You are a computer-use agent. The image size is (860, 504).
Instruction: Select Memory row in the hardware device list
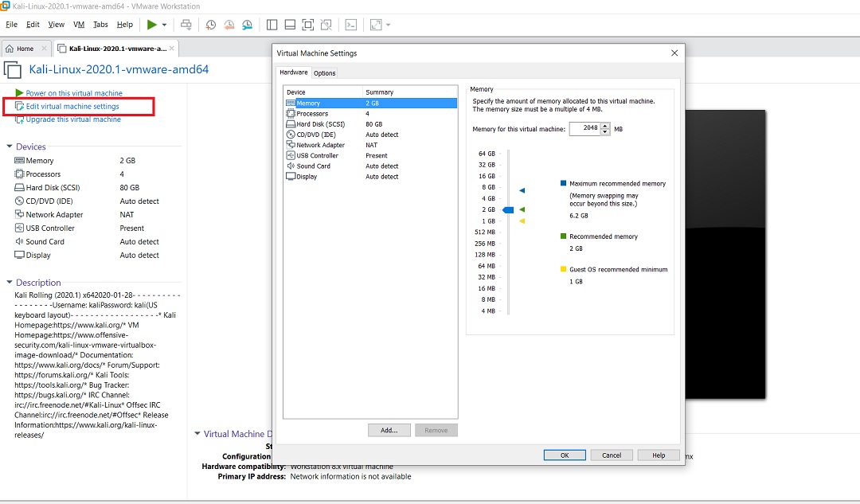coord(371,103)
